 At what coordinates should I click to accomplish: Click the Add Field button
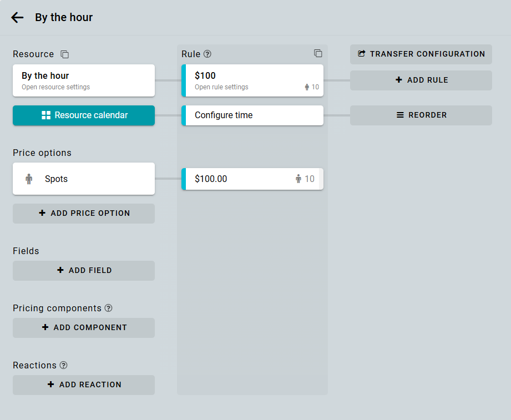click(x=84, y=271)
